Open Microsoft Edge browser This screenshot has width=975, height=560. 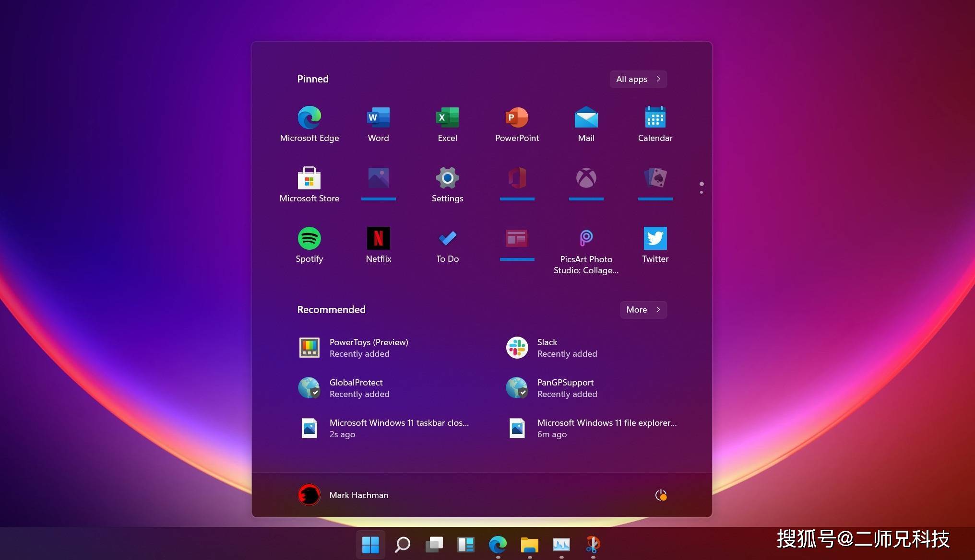(309, 118)
